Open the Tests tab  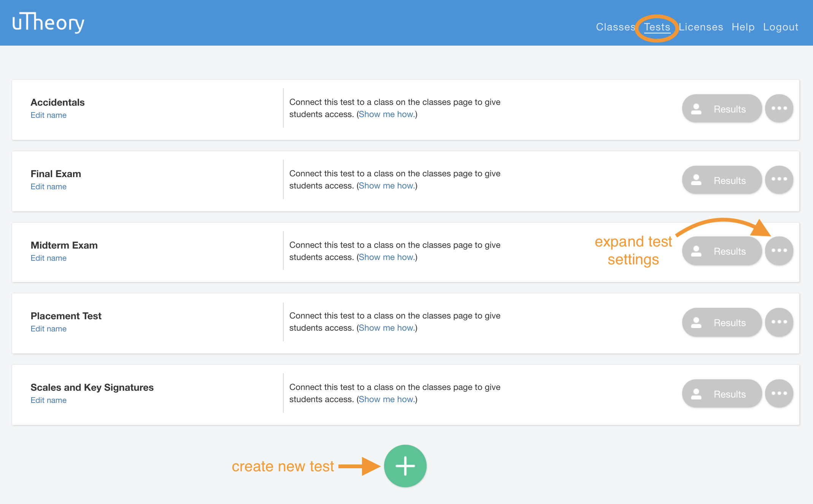tap(657, 27)
